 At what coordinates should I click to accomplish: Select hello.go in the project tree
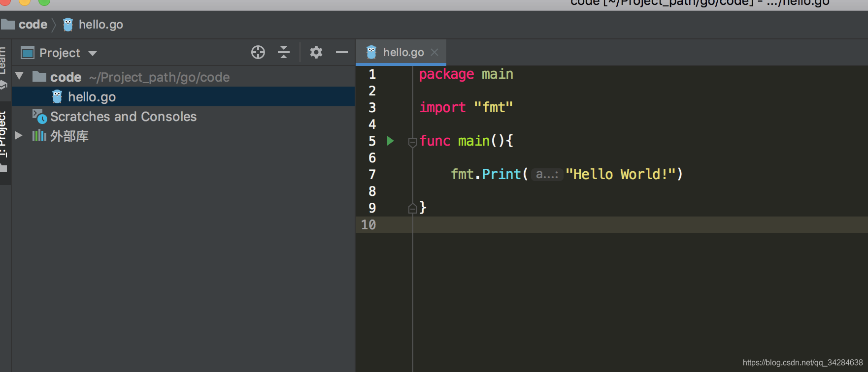coord(183,97)
